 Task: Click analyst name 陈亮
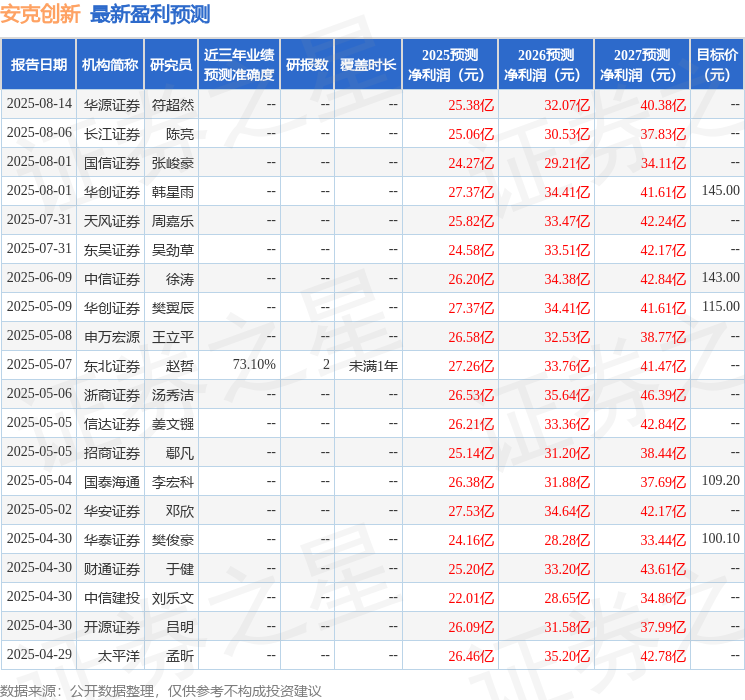pyautogui.click(x=180, y=134)
